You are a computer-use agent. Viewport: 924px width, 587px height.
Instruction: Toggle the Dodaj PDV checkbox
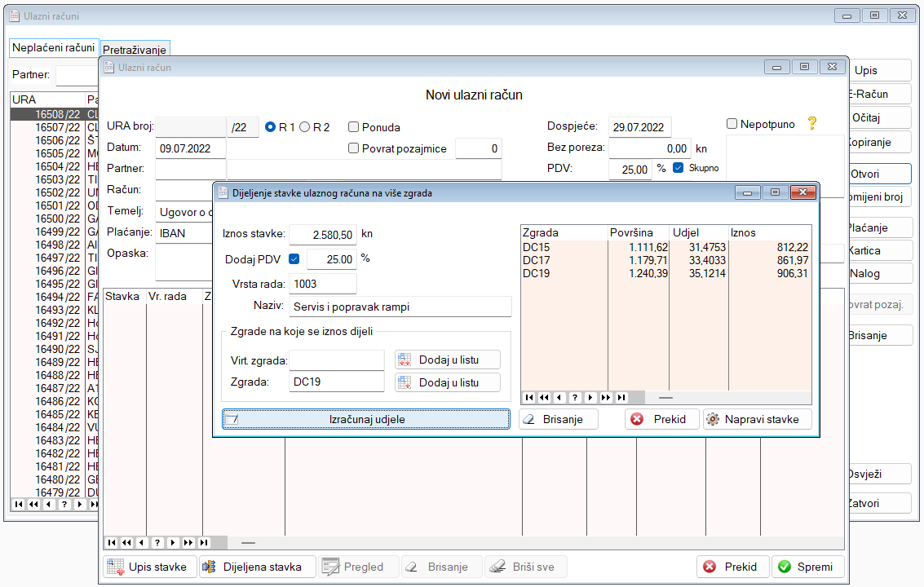[x=294, y=259]
